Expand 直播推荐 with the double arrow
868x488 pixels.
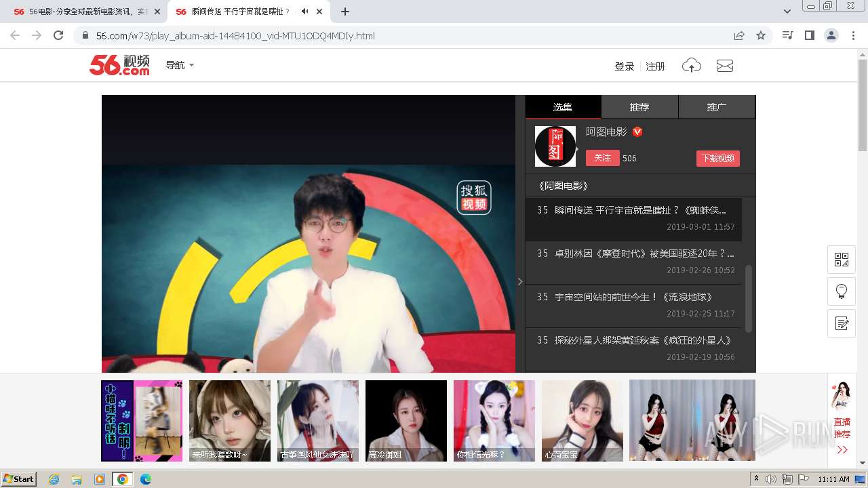point(842,450)
